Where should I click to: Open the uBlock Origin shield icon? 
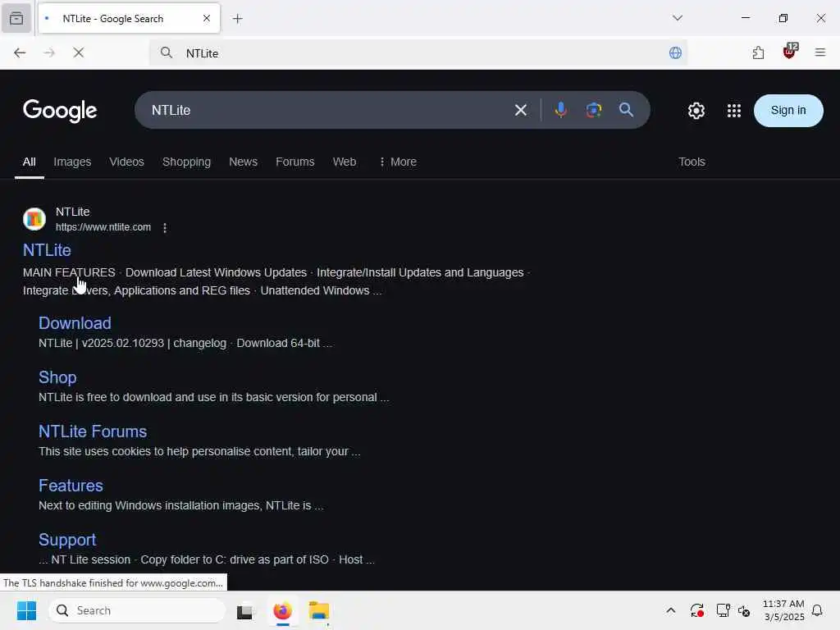pos(790,52)
